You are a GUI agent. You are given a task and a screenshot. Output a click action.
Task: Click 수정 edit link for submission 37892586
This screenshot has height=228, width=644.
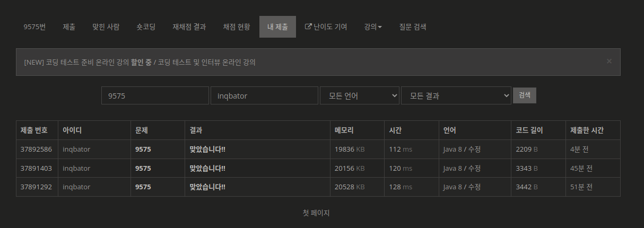475,150
